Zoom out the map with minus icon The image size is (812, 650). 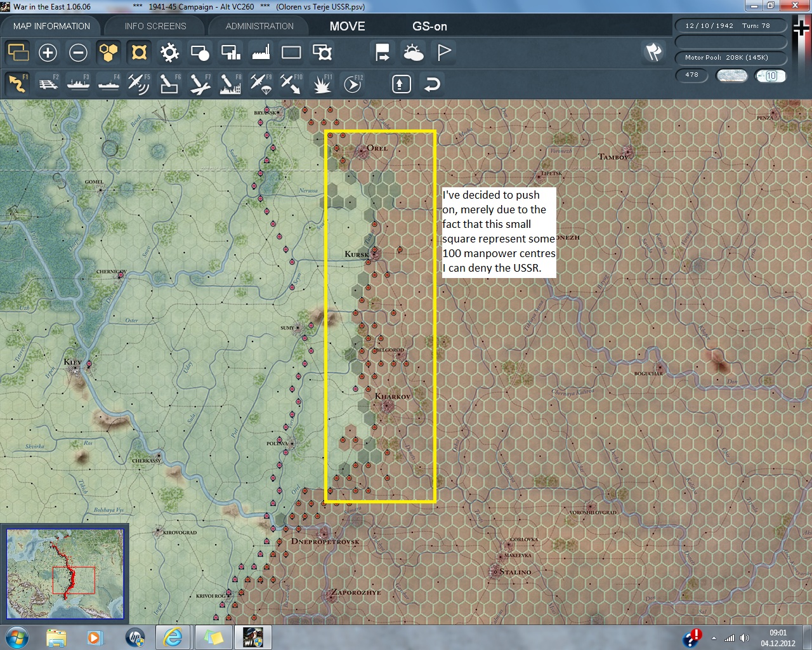(78, 52)
